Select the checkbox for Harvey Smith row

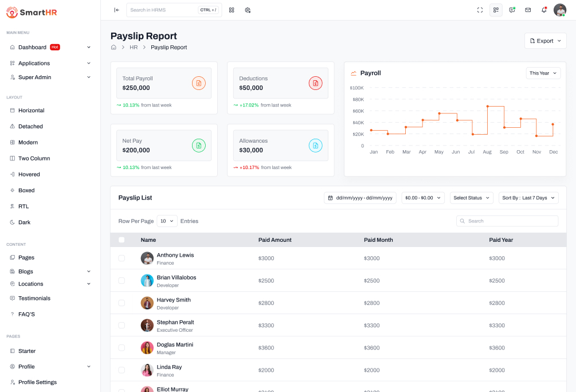tap(122, 303)
